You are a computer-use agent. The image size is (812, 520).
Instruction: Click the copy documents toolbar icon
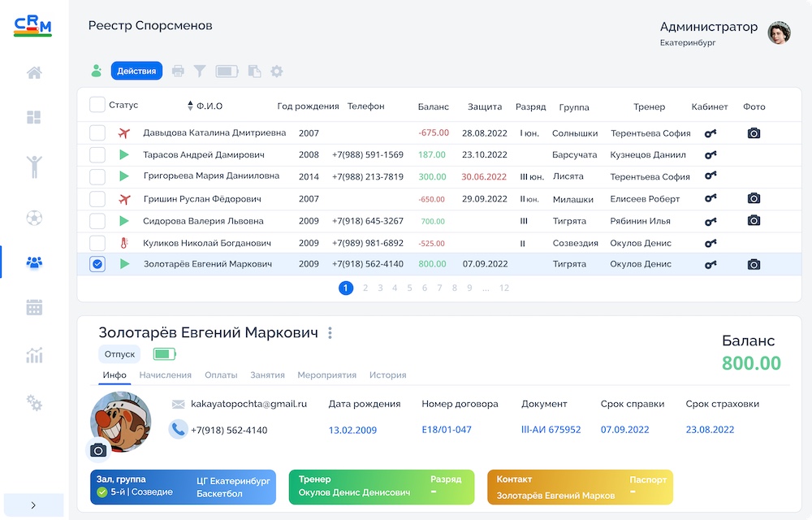click(254, 71)
